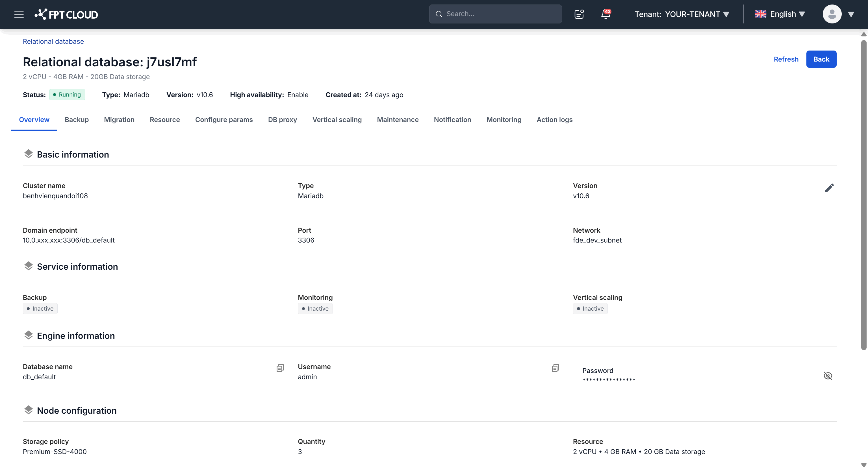
Task: Edit basic information with pencil icon
Action: (x=829, y=188)
